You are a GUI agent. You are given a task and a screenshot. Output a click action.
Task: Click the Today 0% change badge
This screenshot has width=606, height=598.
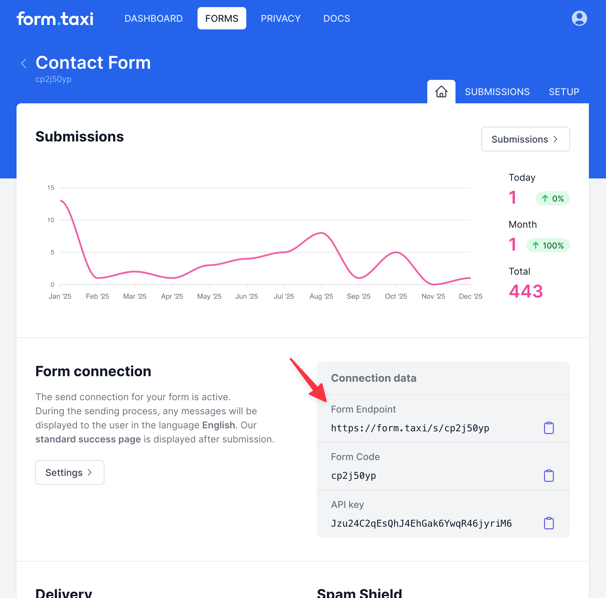pyautogui.click(x=552, y=199)
